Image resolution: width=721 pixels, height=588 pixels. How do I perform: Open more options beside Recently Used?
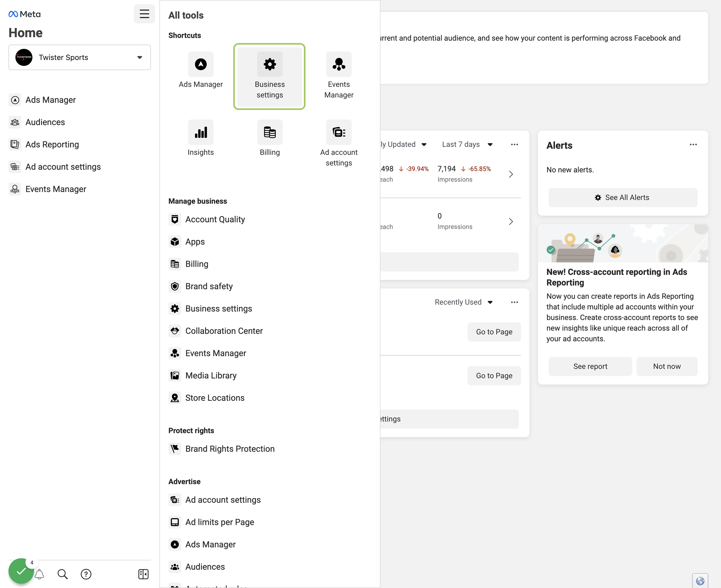(x=514, y=302)
